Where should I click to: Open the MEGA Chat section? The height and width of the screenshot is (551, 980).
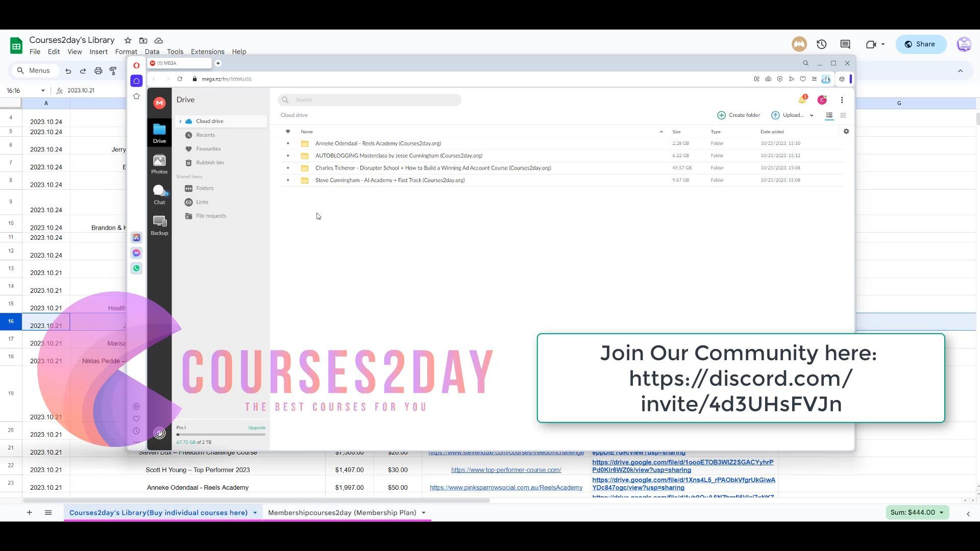159,194
